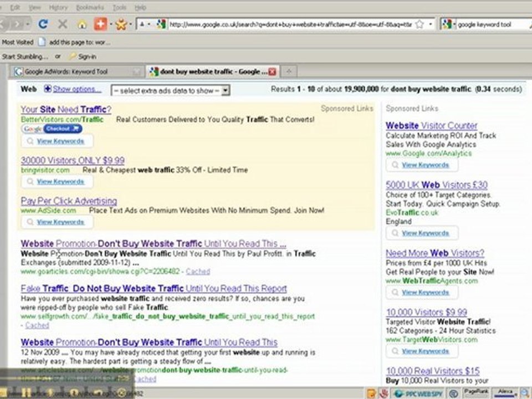Click magnifier icon under AdSide.com ad
This screenshot has width=532, height=399.
pyautogui.click(x=30, y=222)
